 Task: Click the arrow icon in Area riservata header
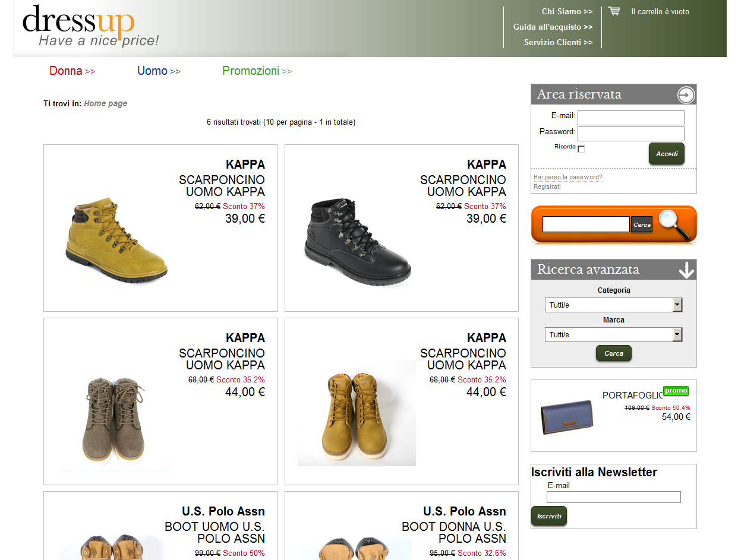point(686,95)
